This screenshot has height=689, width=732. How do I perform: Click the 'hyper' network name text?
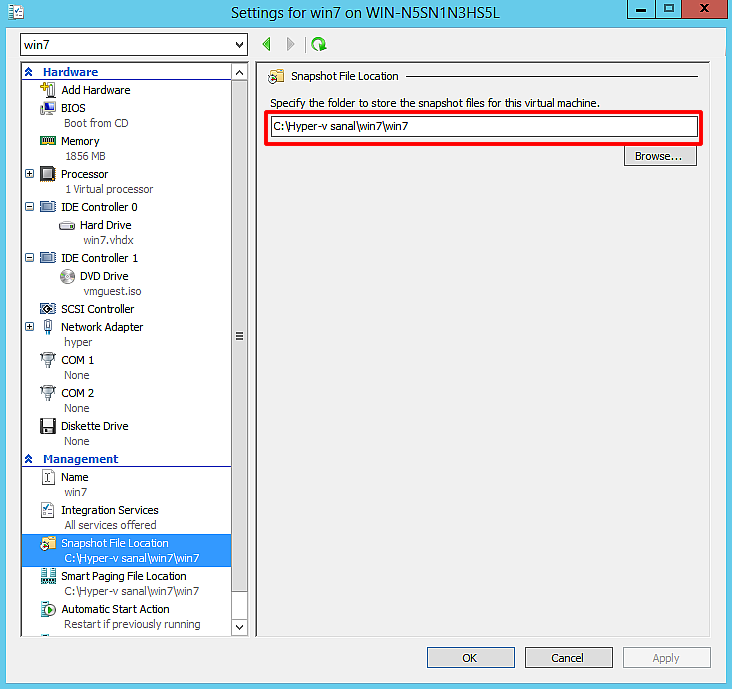coord(78,342)
